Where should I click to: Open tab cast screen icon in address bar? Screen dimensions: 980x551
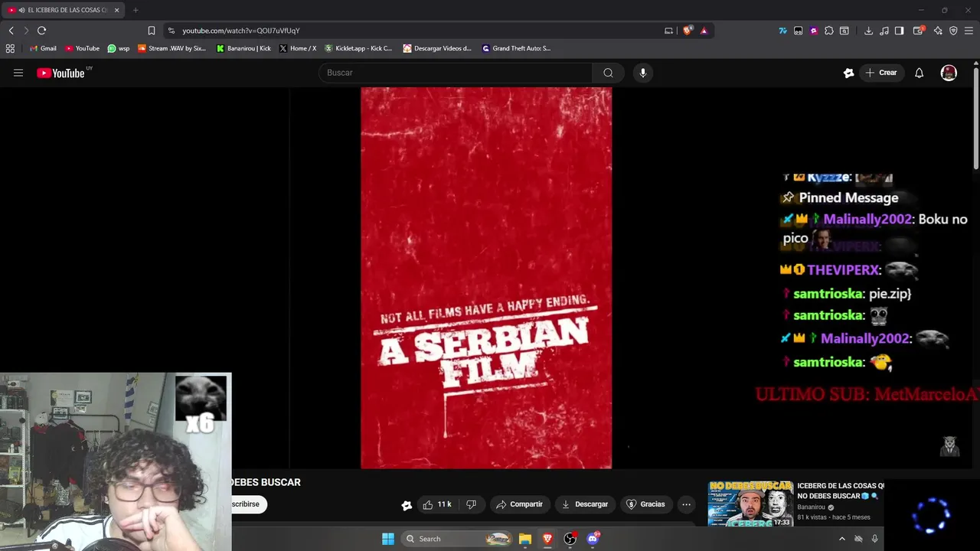[668, 31]
